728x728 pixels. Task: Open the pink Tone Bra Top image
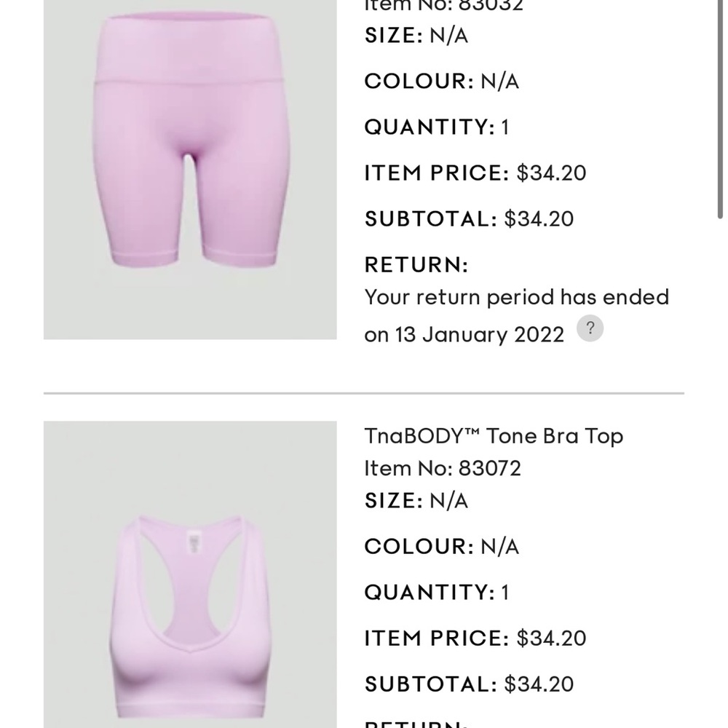click(190, 574)
